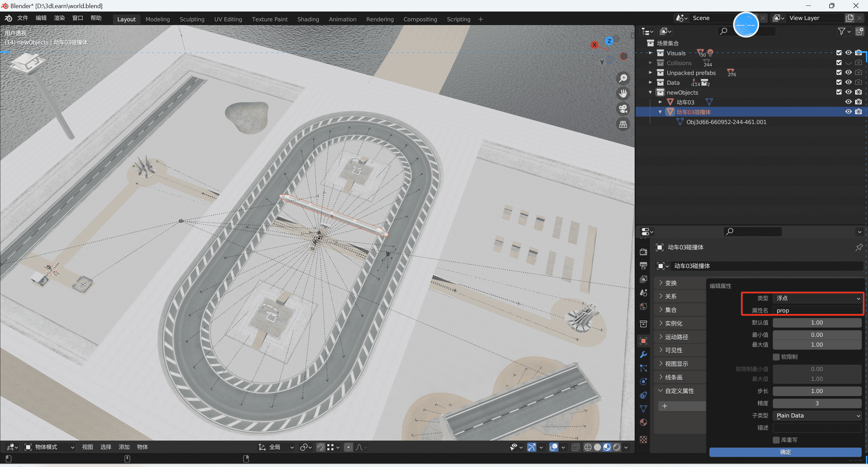Image resolution: width=868 pixels, height=467 pixels.
Task: Open the 文件 menu
Action: point(23,18)
